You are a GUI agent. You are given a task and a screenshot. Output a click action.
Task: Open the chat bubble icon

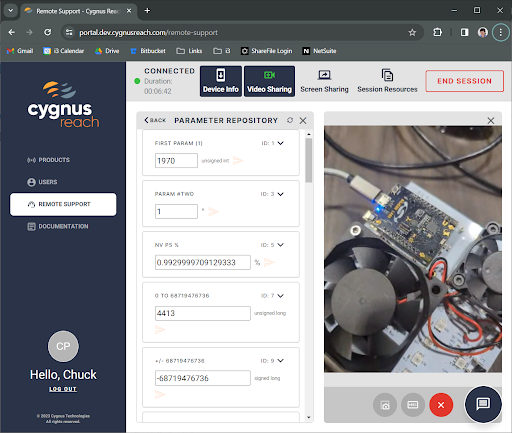pos(483,404)
